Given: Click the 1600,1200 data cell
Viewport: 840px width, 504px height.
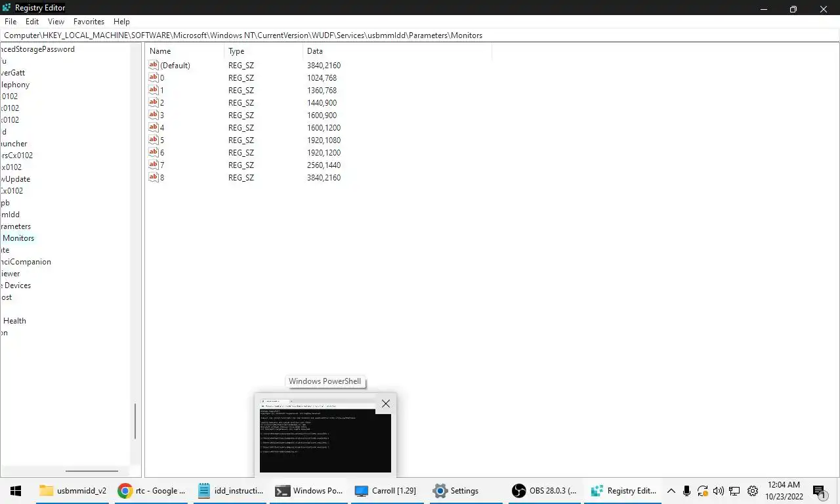Looking at the screenshot, I should 324,127.
